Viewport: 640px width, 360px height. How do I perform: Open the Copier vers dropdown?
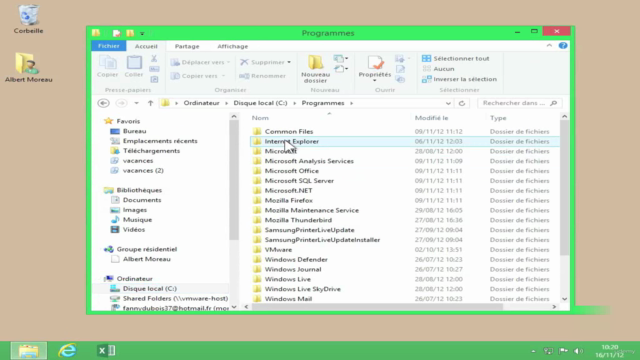(x=198, y=76)
